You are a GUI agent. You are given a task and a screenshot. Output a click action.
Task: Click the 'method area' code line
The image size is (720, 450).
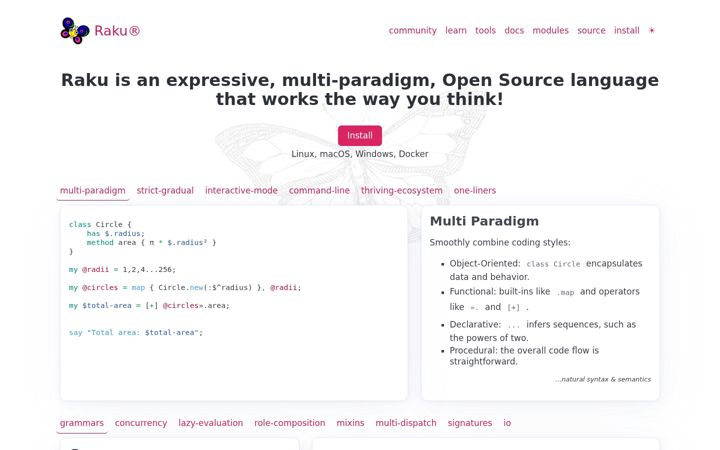coord(151,242)
